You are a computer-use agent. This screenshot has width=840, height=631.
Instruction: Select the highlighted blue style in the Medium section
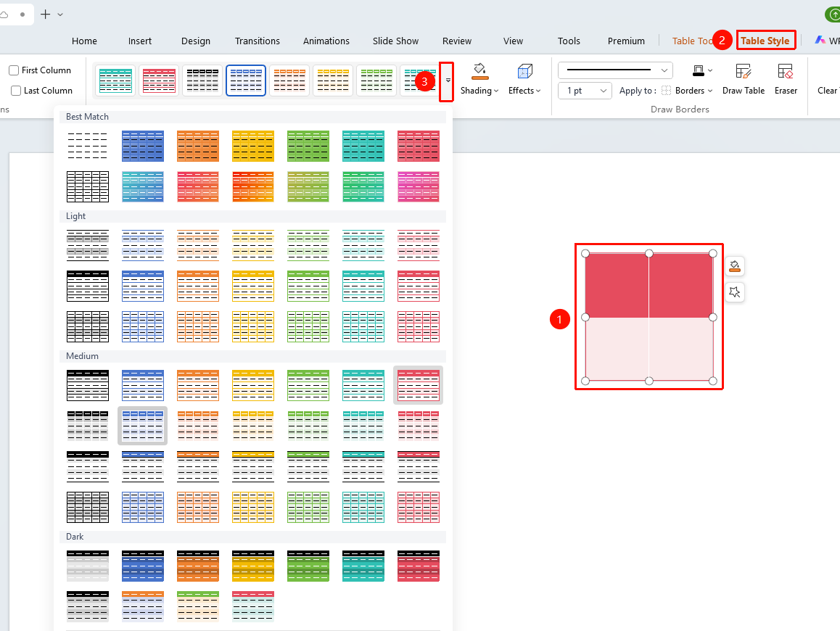click(x=142, y=426)
